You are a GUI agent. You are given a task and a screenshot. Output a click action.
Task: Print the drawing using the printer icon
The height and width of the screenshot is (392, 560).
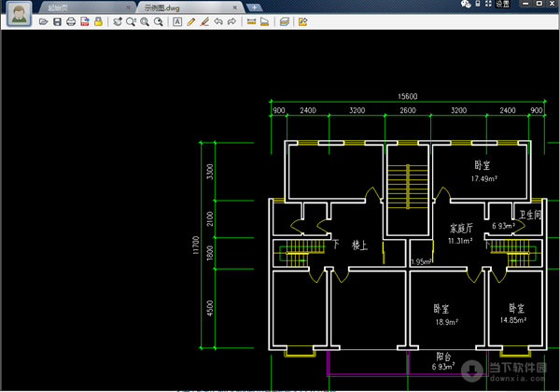tap(71, 21)
